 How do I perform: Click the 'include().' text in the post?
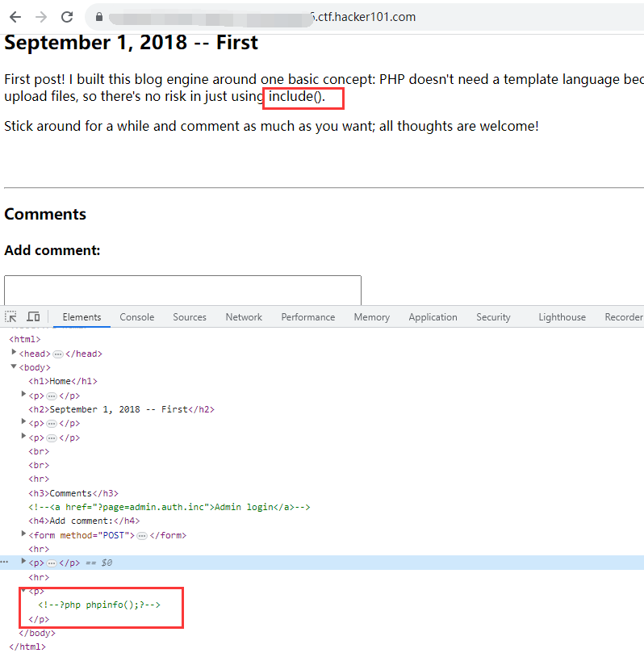coord(296,96)
